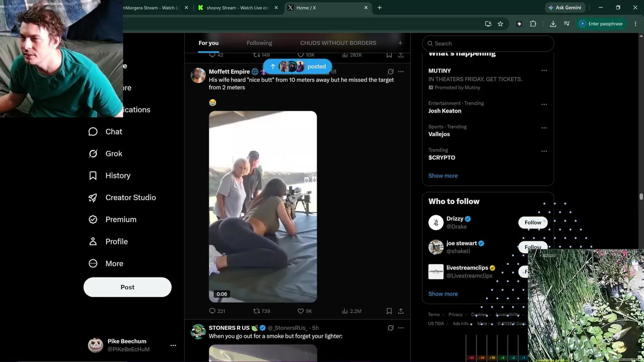This screenshot has height=362, width=644.
Task: Open the Enter passphrase profile chip
Action: pyautogui.click(x=601, y=24)
